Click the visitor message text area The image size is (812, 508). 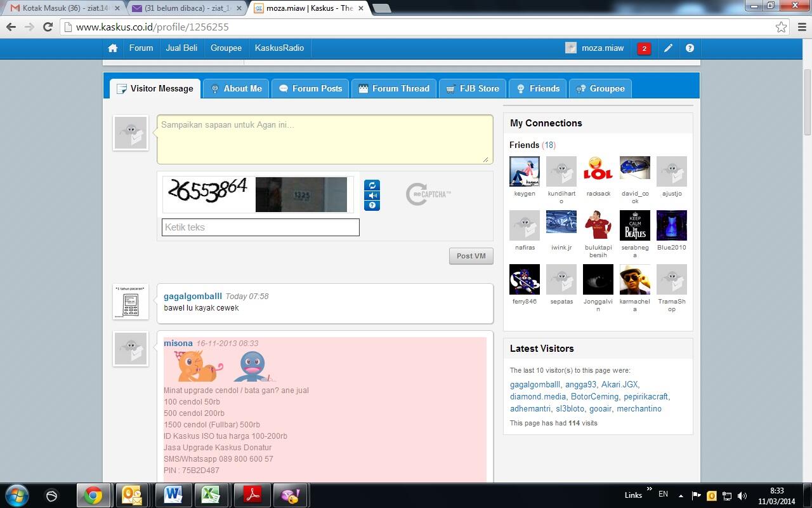pyautogui.click(x=325, y=139)
